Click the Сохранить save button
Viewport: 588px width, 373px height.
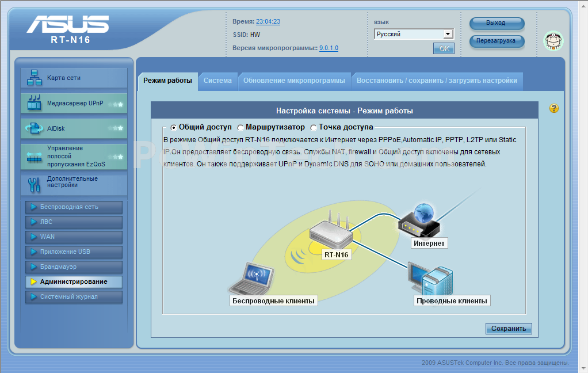(x=509, y=329)
